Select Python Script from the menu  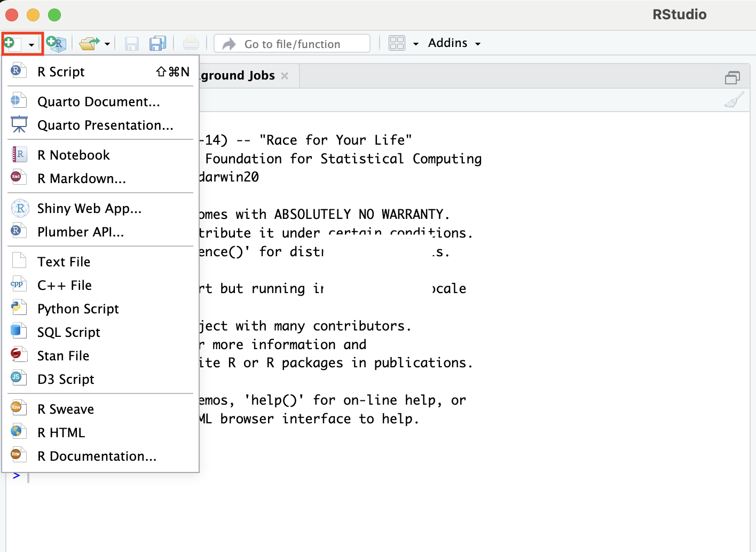pos(100,309)
